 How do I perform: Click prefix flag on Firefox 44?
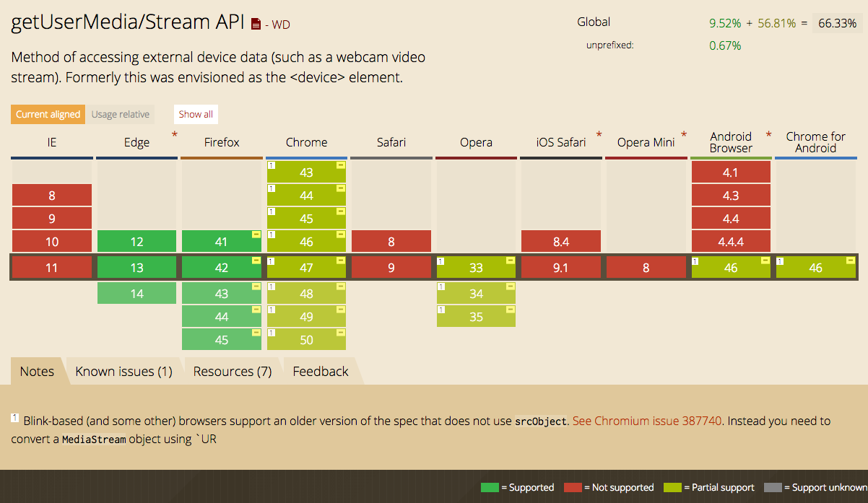(256, 310)
